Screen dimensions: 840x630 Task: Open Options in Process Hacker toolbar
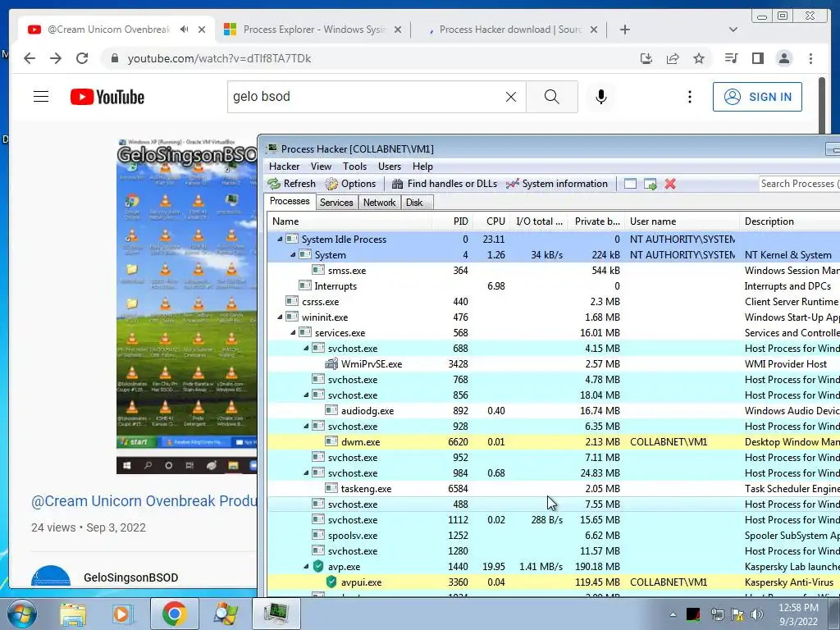coord(351,184)
